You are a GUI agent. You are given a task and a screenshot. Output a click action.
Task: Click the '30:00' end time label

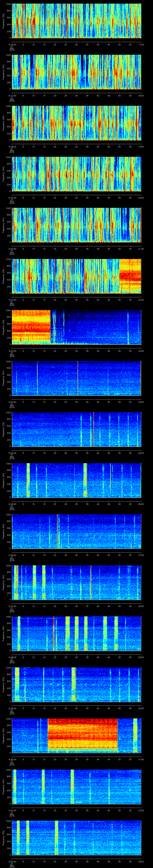tap(141, 708)
